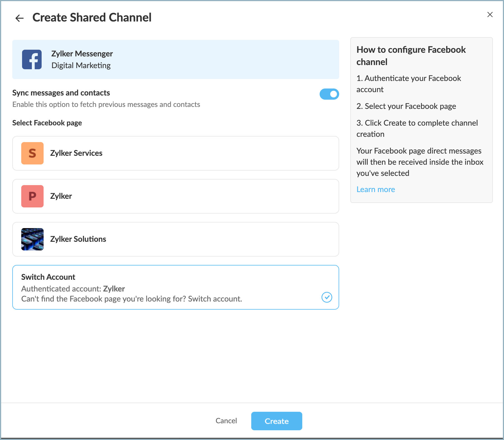504x440 pixels.
Task: Choose the Zylker page label
Action: tap(61, 196)
